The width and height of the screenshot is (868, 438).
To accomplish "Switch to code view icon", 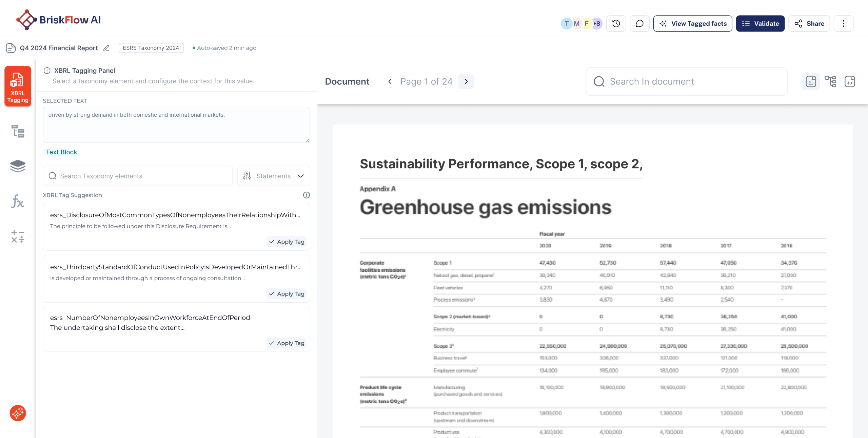I will (850, 81).
